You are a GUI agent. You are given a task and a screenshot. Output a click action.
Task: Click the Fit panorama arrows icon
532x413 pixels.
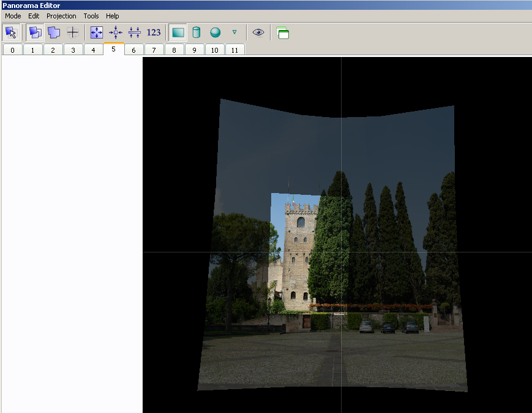coord(97,32)
